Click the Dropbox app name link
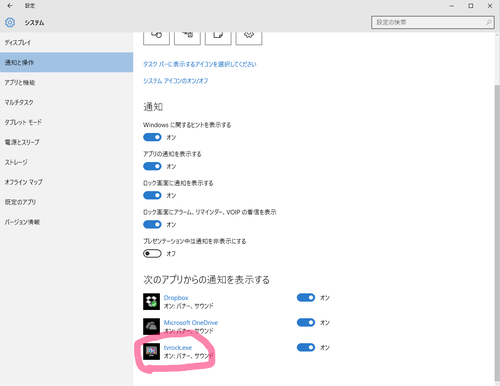The width and height of the screenshot is (500, 386). point(176,298)
